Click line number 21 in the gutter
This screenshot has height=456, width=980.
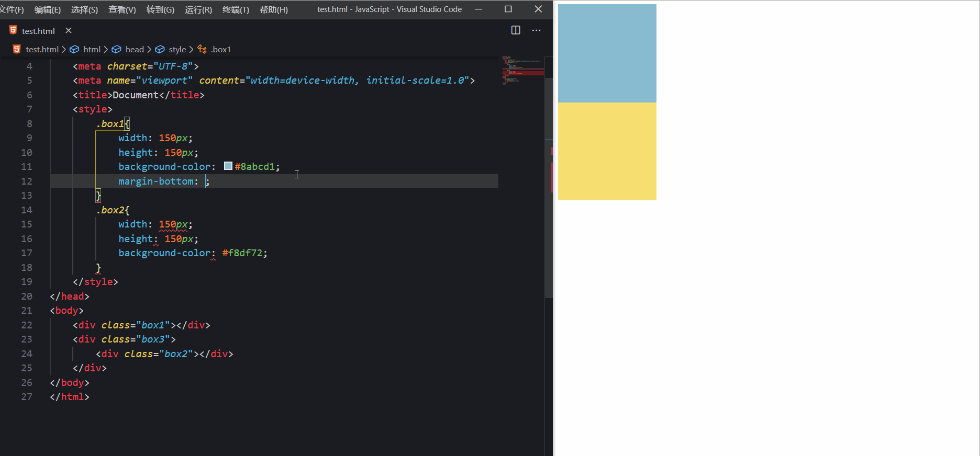coord(27,310)
